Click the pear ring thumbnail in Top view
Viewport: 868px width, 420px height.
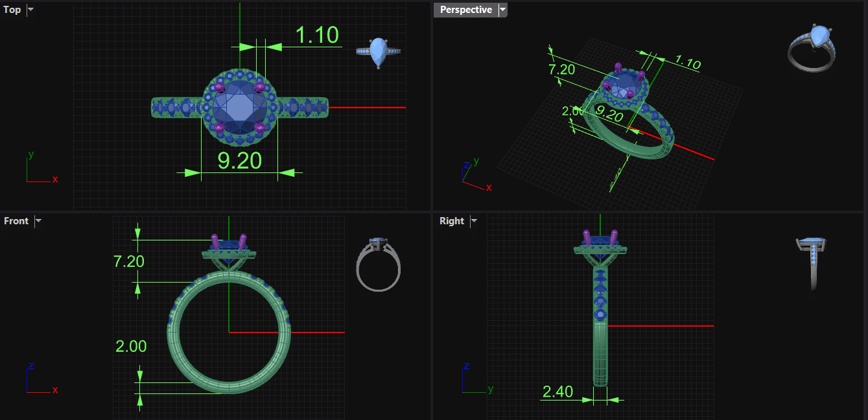click(x=379, y=52)
